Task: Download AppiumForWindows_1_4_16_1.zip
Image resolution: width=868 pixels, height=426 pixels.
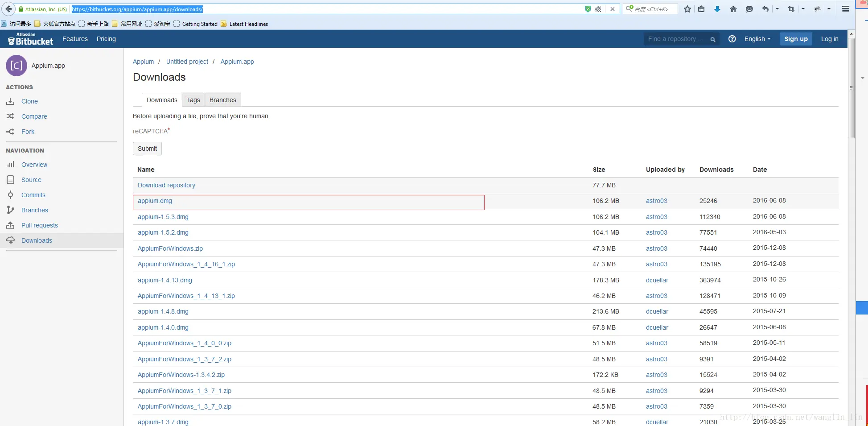Action: click(x=186, y=264)
